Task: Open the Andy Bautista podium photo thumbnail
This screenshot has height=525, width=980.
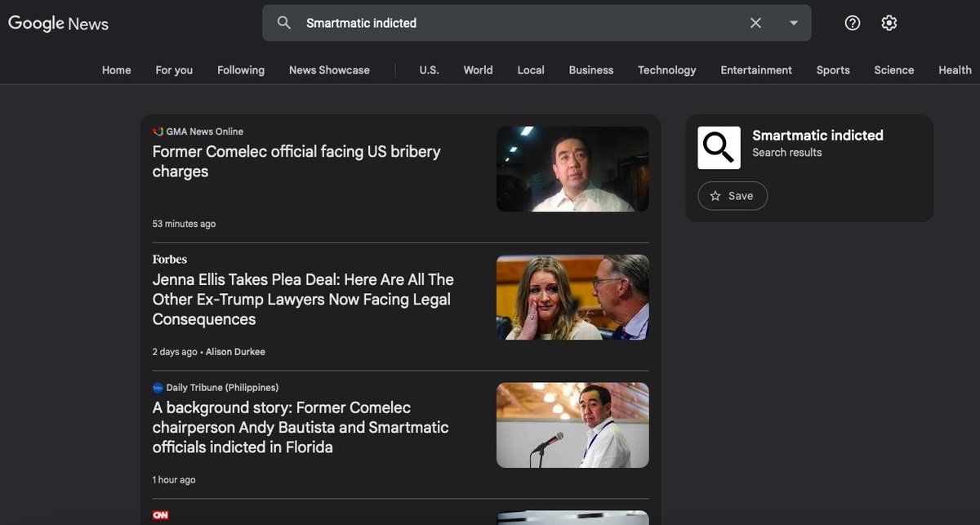Action: click(572, 425)
